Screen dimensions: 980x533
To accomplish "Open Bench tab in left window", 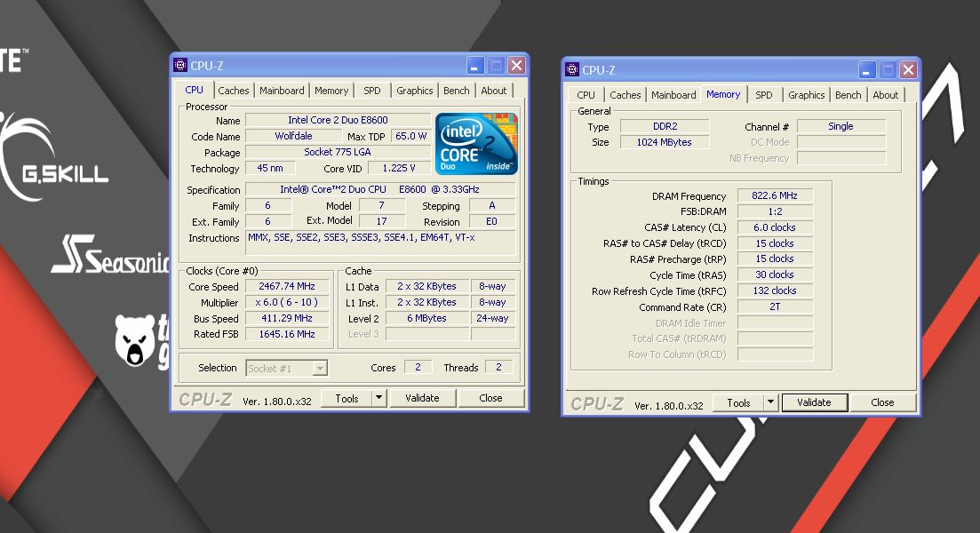I will click(x=457, y=91).
